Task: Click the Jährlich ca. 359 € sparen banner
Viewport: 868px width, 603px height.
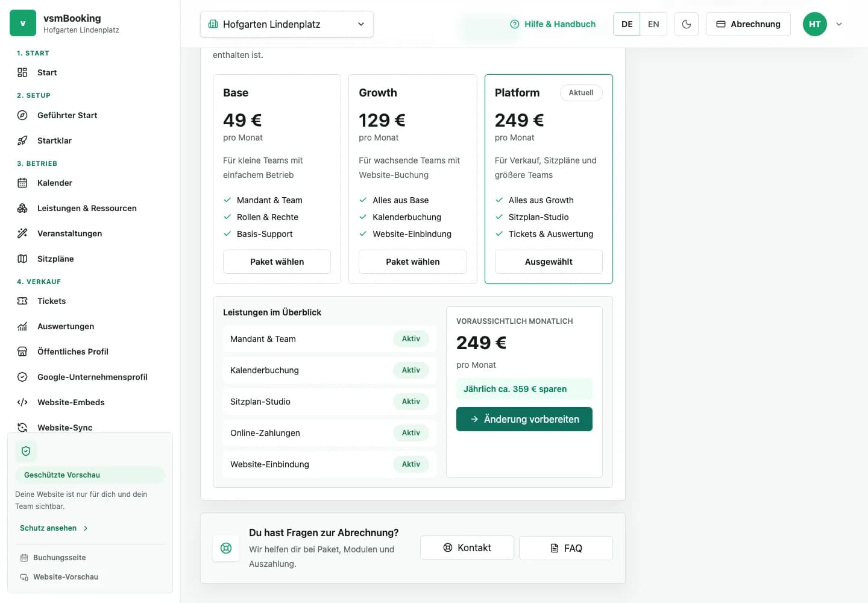Action: pos(524,389)
